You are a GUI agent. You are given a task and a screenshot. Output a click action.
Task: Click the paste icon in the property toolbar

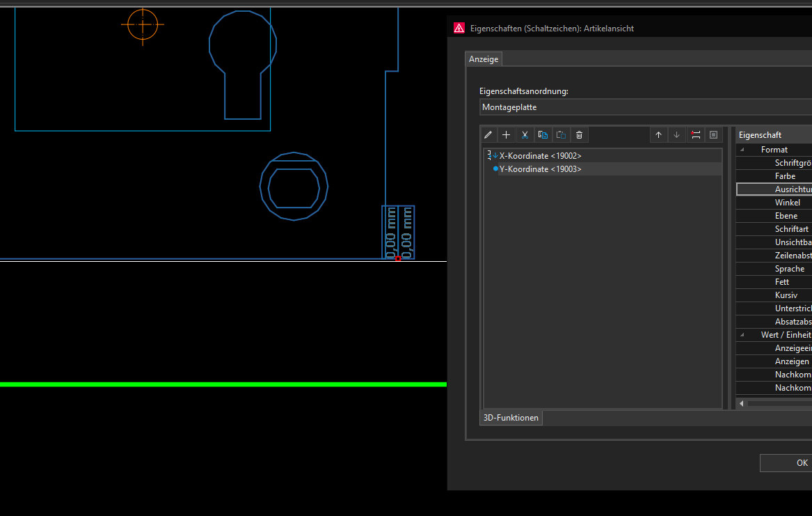pos(561,134)
